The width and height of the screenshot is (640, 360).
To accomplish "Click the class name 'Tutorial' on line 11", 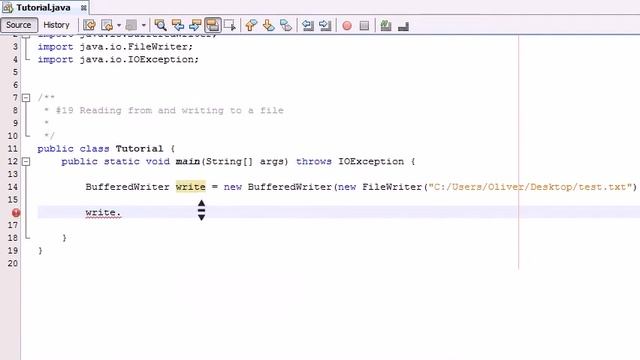I will coord(139,149).
